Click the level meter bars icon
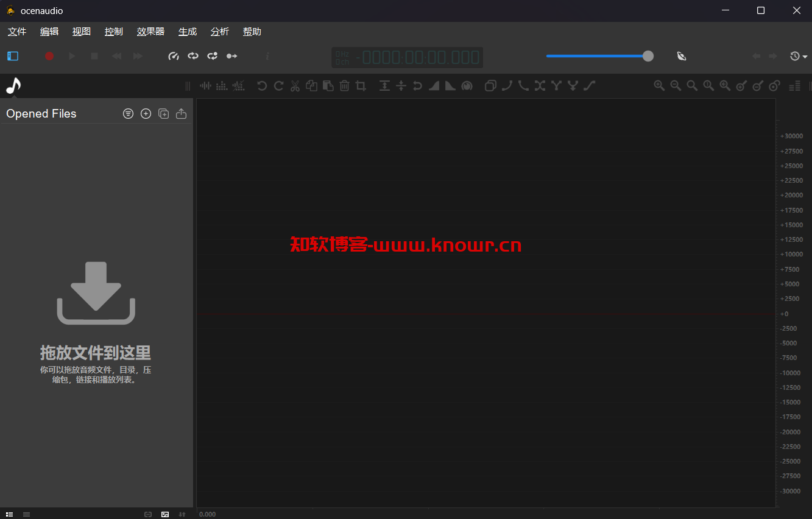 (x=795, y=86)
